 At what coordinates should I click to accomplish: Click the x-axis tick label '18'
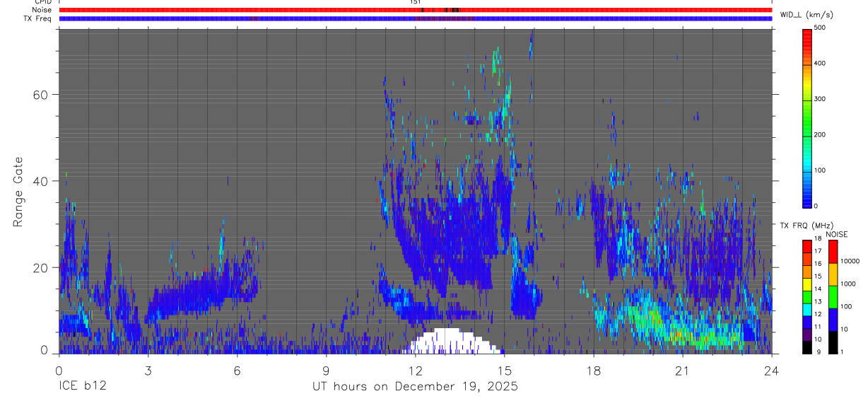coord(594,370)
